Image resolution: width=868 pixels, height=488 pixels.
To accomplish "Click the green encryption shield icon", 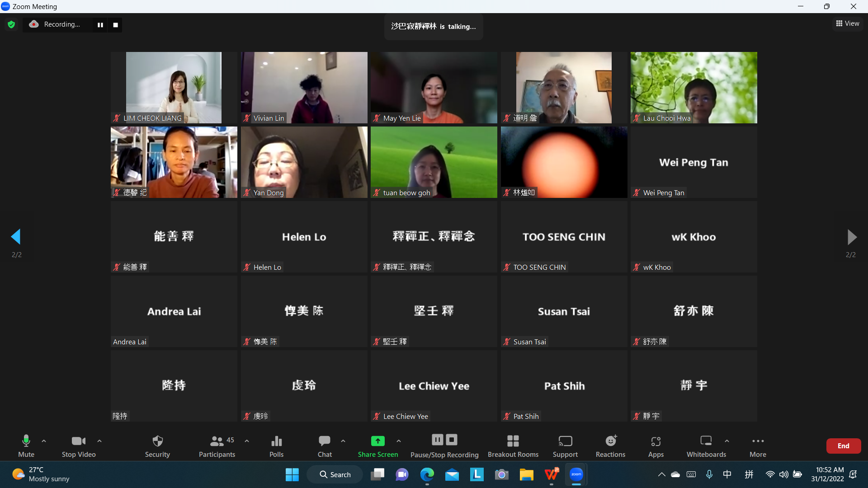I will (11, 24).
